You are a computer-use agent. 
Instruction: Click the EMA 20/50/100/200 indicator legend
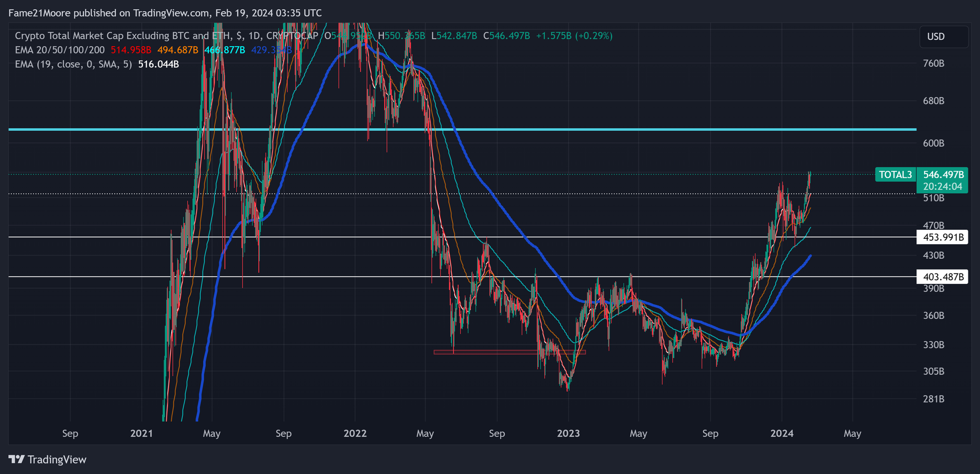click(x=60, y=50)
